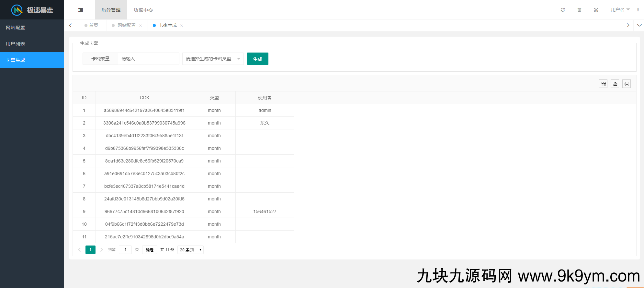The image size is (644, 288).
Task: Click the 确定 pagination button
Action: click(149, 250)
